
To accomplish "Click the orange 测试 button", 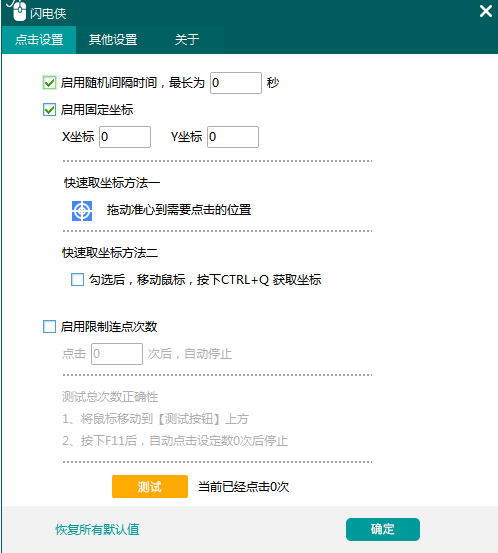I will [x=150, y=487].
